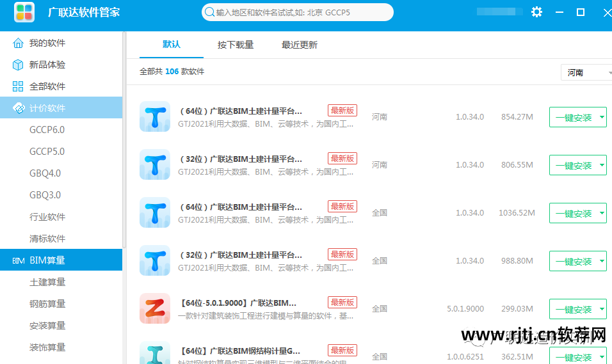Click 一键安装 for 64位 全国 1036.52M entry

tap(574, 213)
